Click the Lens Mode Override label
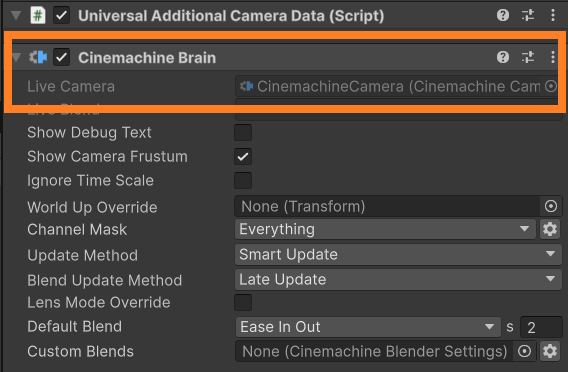Image resolution: width=568 pixels, height=372 pixels. tap(99, 302)
